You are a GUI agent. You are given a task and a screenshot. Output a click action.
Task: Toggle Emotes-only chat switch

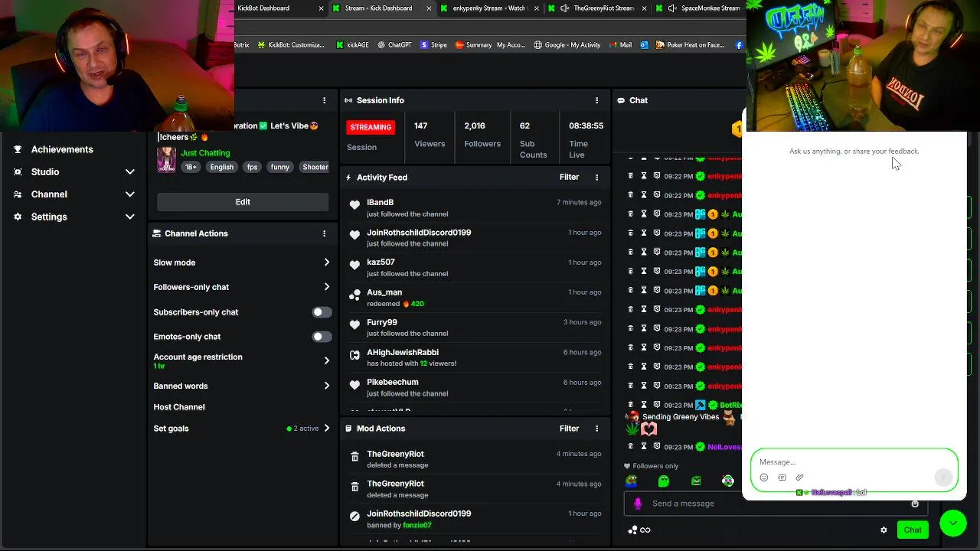click(x=322, y=337)
